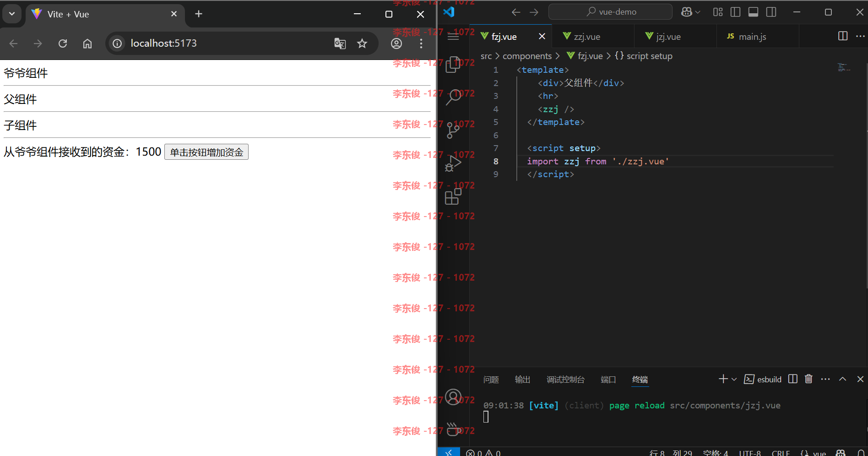The width and height of the screenshot is (868, 456).
Task: Customize editor layout in VS Code title bar
Action: pyautogui.click(x=718, y=12)
